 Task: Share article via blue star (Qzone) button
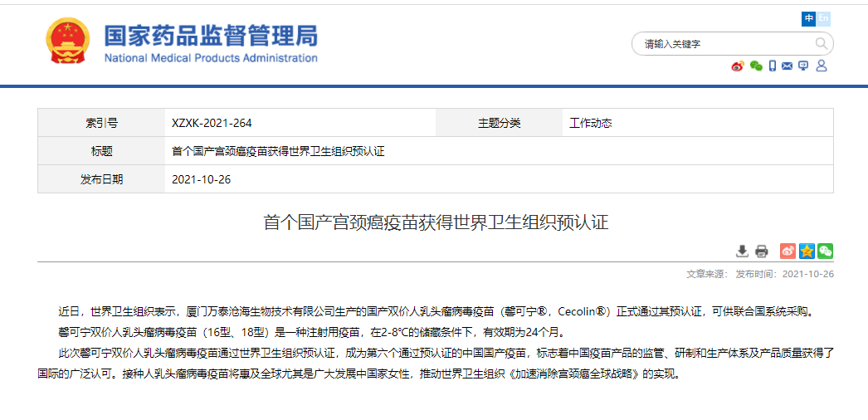pos(807,251)
